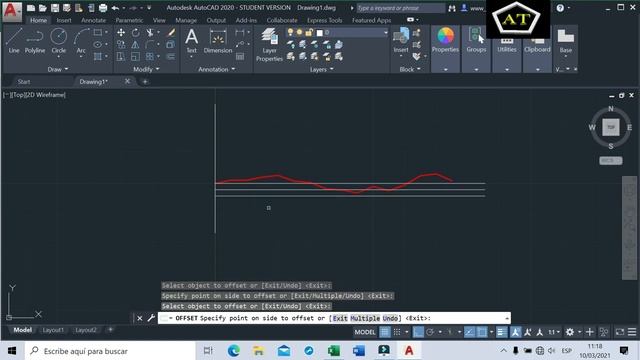The image size is (640, 360).
Task: Select the Text annotation tool
Action: pos(191,41)
